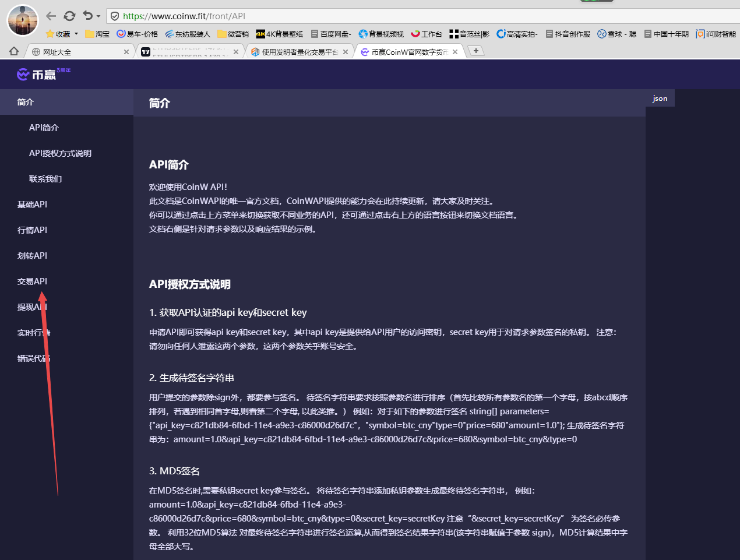This screenshot has height=560, width=740.
Task: Click heading 2. 生成待签名字符串
Action: [192, 378]
